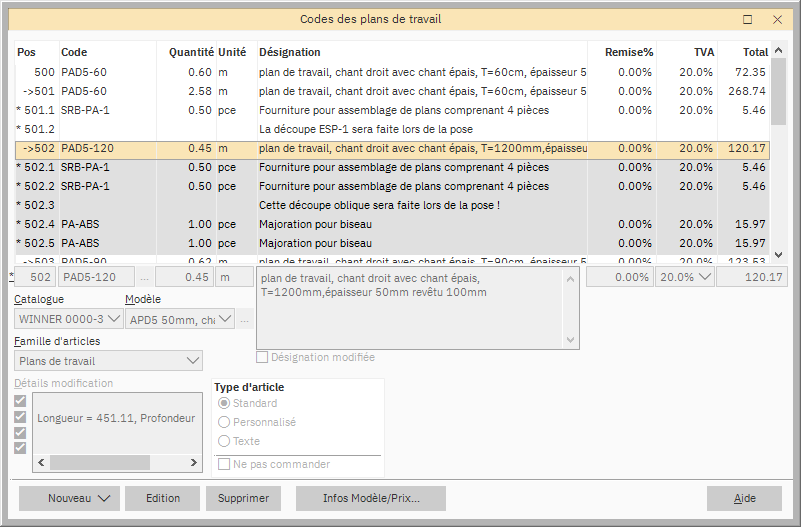Click the Supprimer button
The height and width of the screenshot is (527, 801).
coord(243,498)
